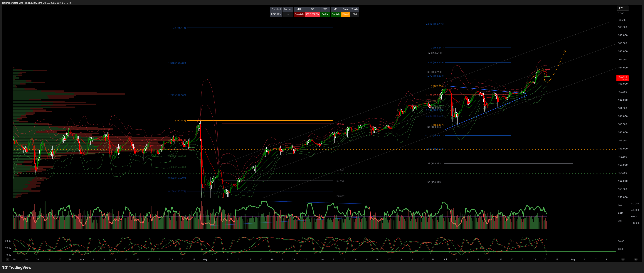Click the 0.5 (157.883) Fibonacci label

click(x=179, y=167)
